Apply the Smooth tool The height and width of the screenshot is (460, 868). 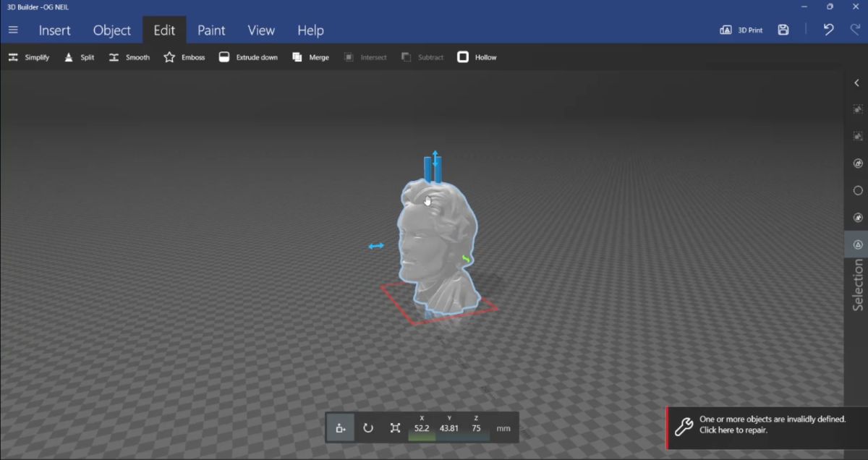(x=129, y=57)
